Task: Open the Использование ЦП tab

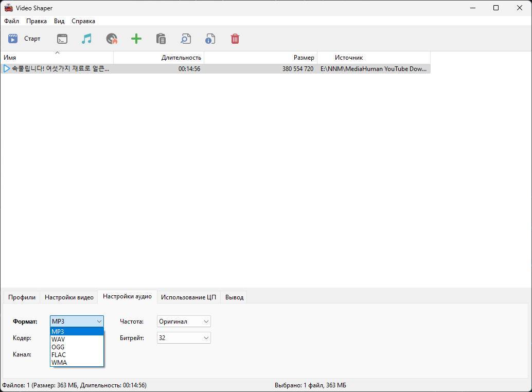Action: [x=188, y=297]
